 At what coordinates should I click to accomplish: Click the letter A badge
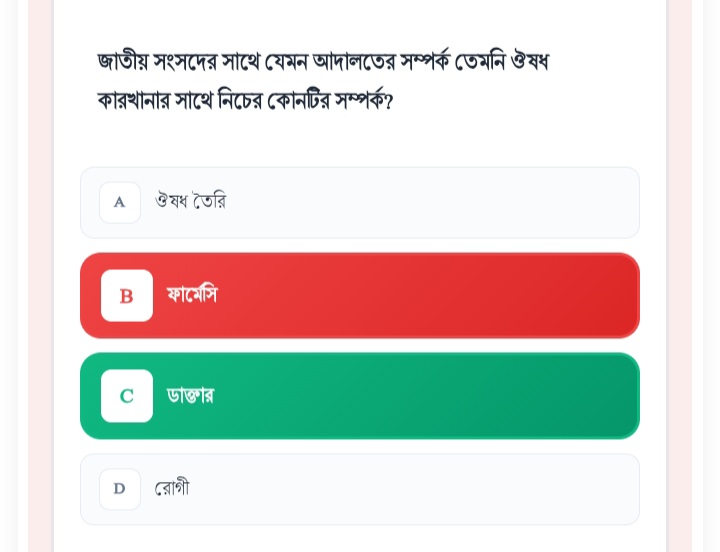(120, 202)
